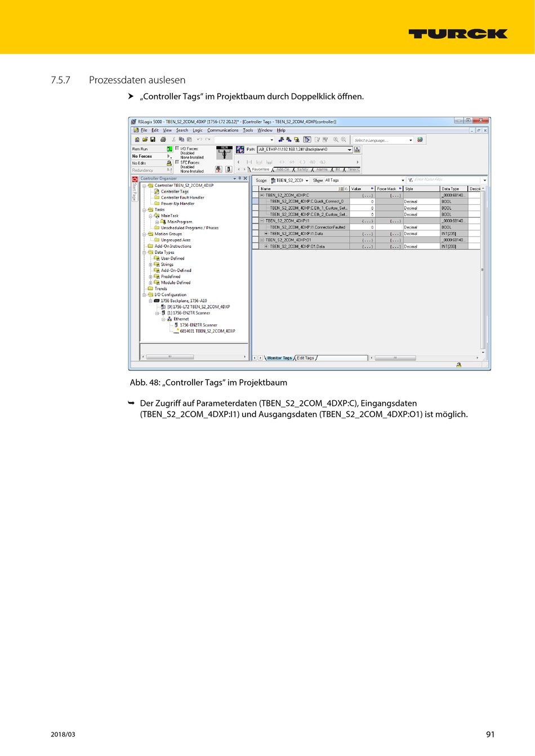Open the Tools menu
The image size is (535, 756).
(x=248, y=130)
